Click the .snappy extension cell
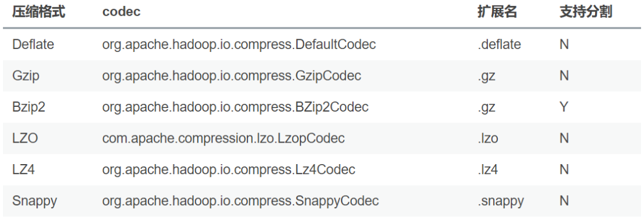The width and height of the screenshot is (644, 219). (x=501, y=201)
